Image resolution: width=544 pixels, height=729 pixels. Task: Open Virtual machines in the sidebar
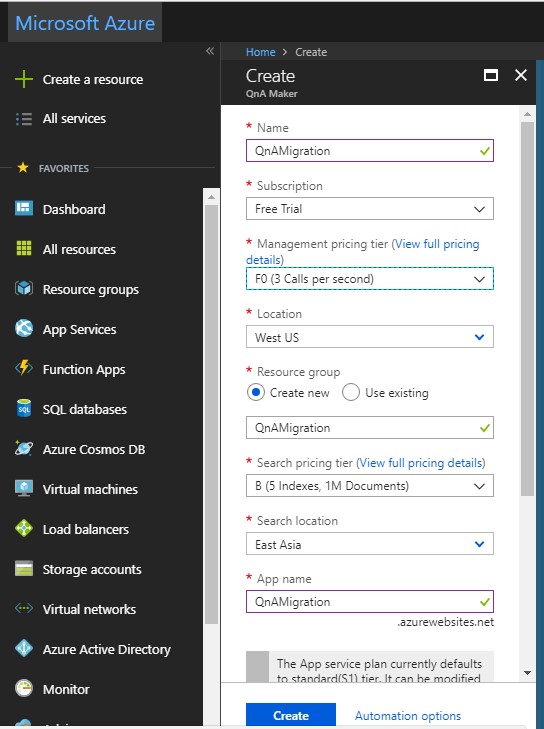click(x=90, y=489)
